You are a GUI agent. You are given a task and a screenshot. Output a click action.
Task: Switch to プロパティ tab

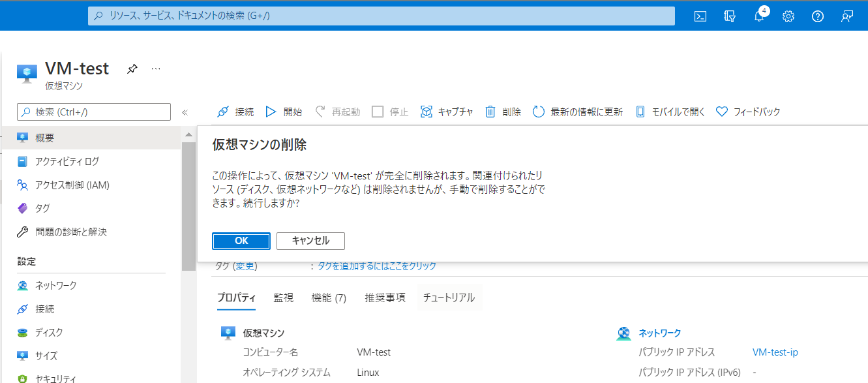pyautogui.click(x=236, y=298)
